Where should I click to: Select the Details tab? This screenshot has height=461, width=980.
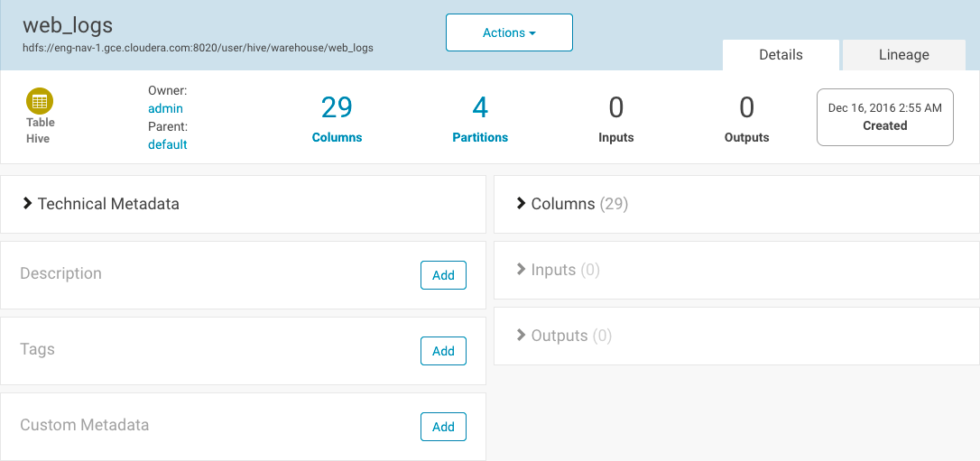coord(781,55)
